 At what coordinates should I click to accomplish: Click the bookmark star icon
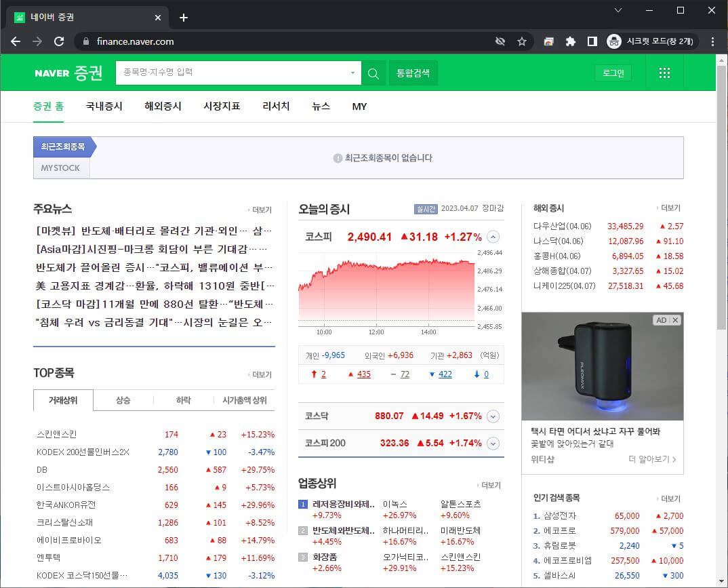(x=522, y=41)
